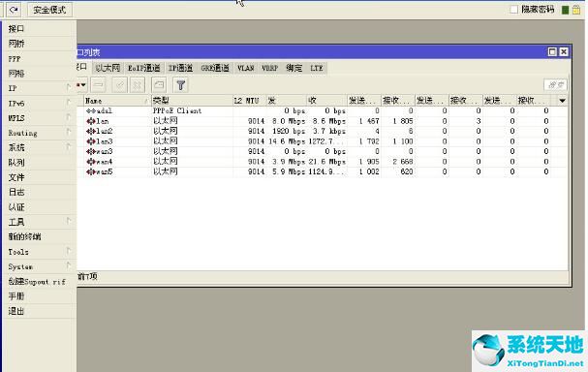This screenshot has height=372, width=588.
Task: Switch to the VRRP tab
Action: (x=270, y=68)
